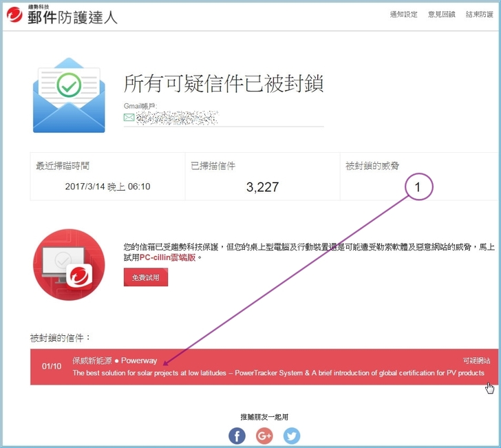Share via the Twitter icon
501x448 pixels.
coord(292,436)
